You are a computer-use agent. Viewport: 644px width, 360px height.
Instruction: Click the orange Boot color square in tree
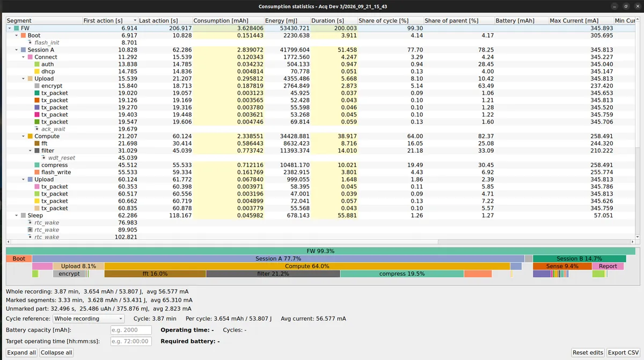(23, 35)
